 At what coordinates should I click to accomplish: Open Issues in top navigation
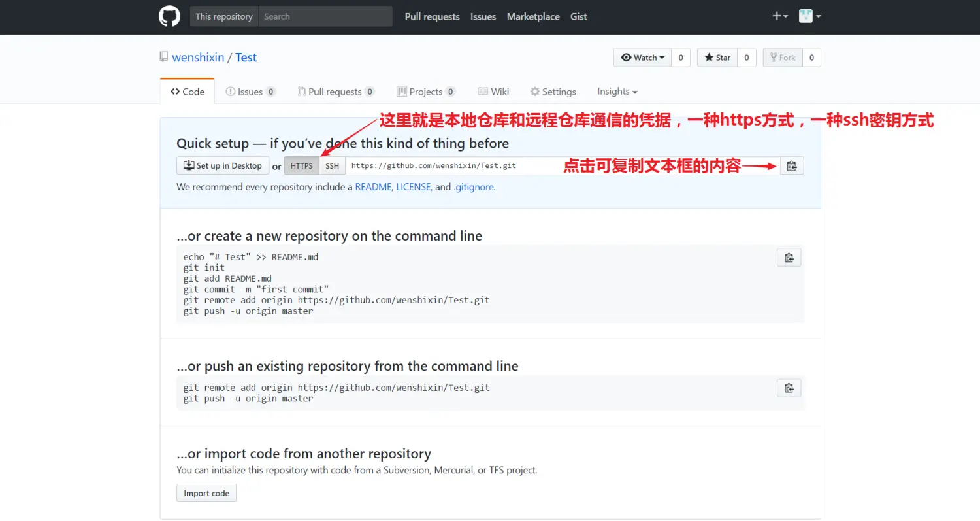coord(483,17)
